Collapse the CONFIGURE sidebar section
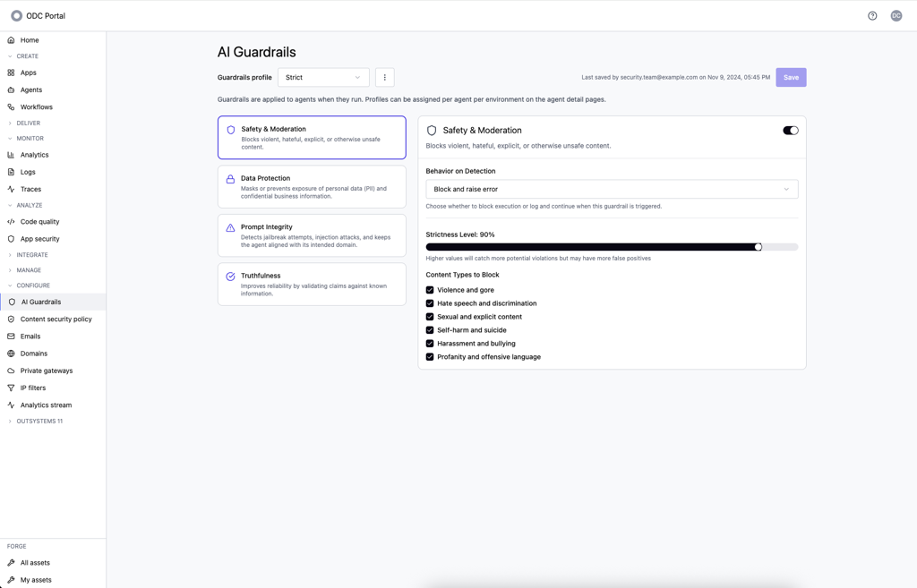This screenshot has height=588, width=917. click(28, 285)
